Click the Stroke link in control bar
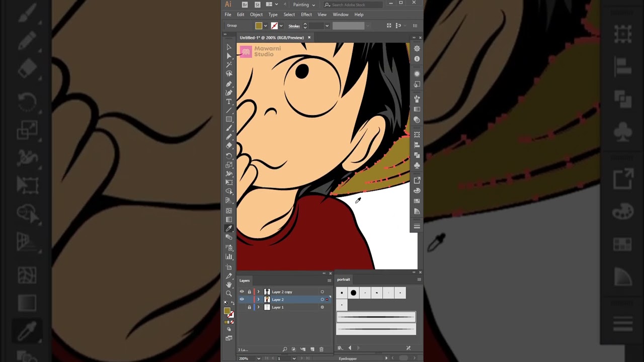Viewport: 644px width, 362px height. [x=294, y=26]
